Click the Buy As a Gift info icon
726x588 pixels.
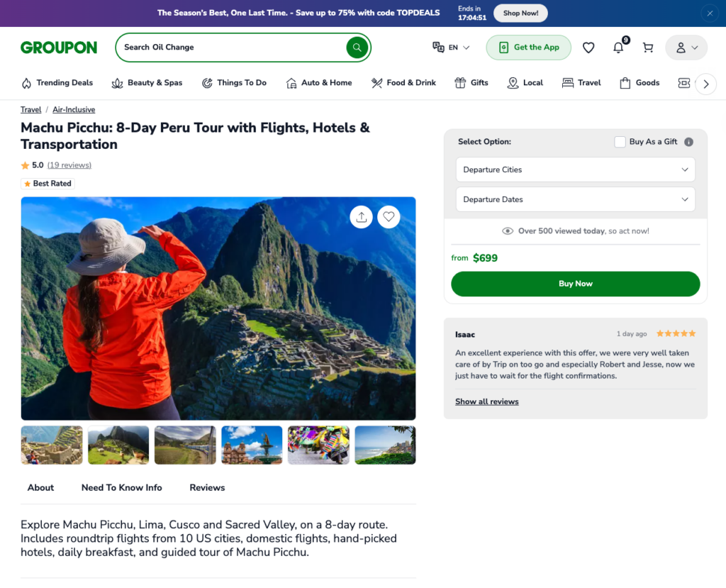(x=688, y=142)
